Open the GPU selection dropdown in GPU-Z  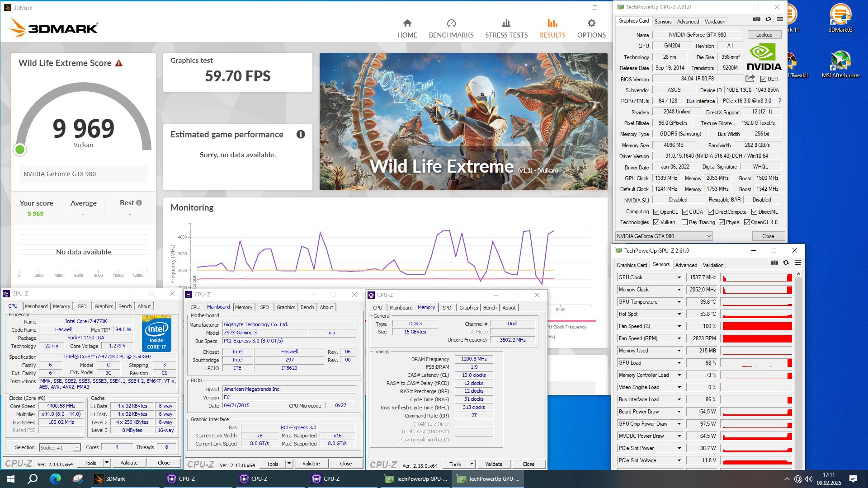664,236
